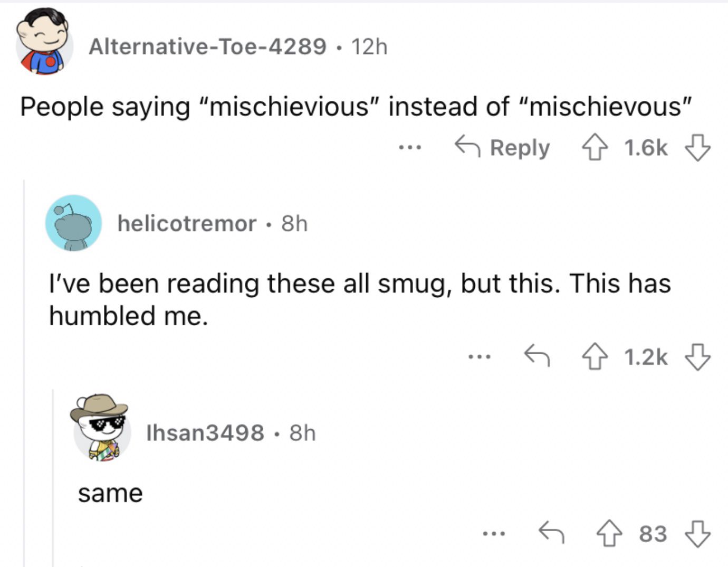Reply to the top-level mischievous comment
This screenshot has width=728, height=567.
(x=502, y=148)
